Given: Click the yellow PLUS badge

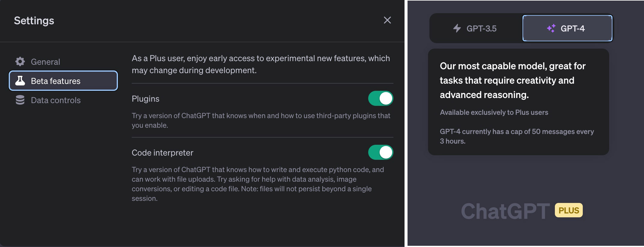Looking at the screenshot, I should 569,210.
